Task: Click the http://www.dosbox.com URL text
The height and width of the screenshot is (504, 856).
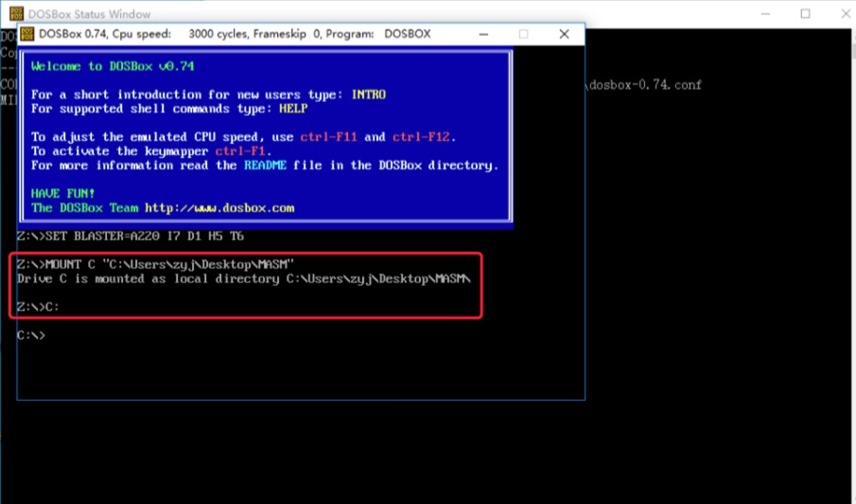Action: (x=219, y=208)
